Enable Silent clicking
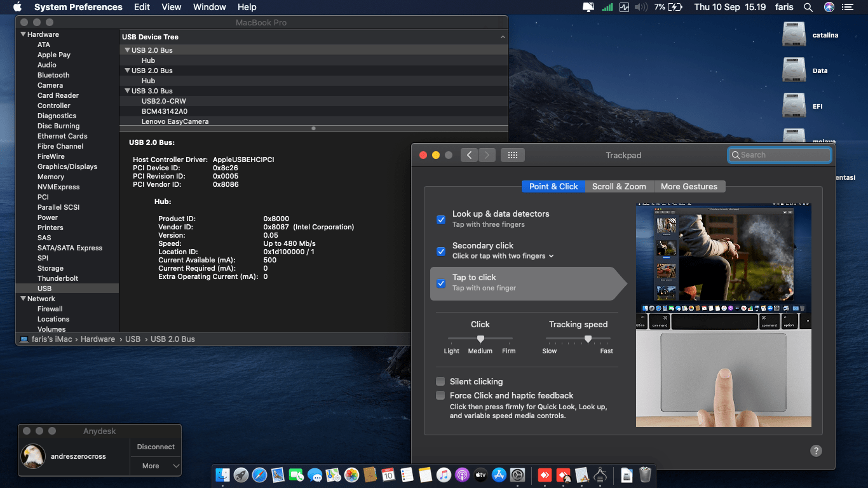This screenshot has width=868, height=488. click(x=440, y=381)
